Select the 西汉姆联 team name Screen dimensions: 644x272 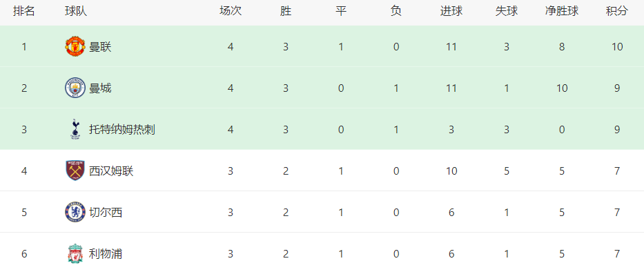111,171
